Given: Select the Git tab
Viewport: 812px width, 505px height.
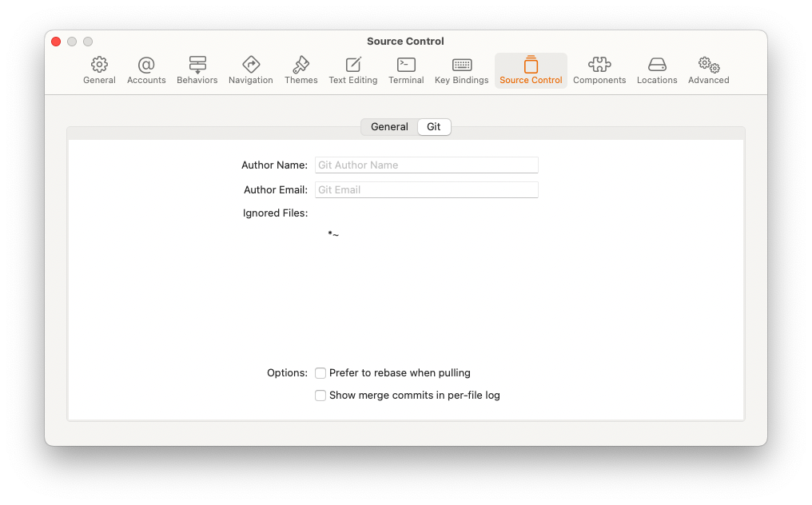Looking at the screenshot, I should (434, 126).
